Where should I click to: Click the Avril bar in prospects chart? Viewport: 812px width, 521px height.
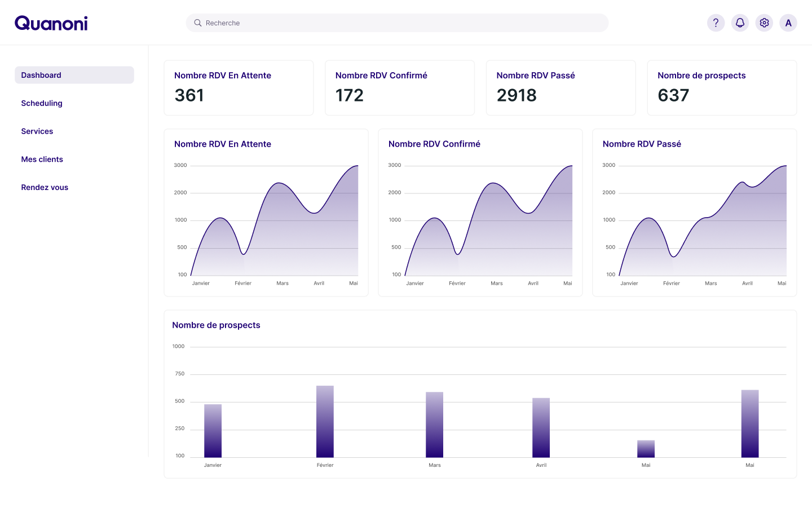click(x=541, y=427)
